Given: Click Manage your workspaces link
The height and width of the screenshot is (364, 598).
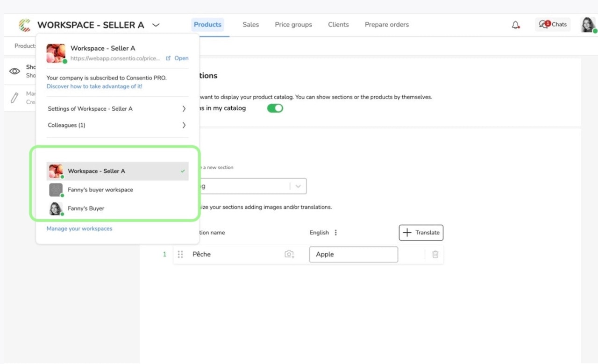Looking at the screenshot, I should 79,228.
